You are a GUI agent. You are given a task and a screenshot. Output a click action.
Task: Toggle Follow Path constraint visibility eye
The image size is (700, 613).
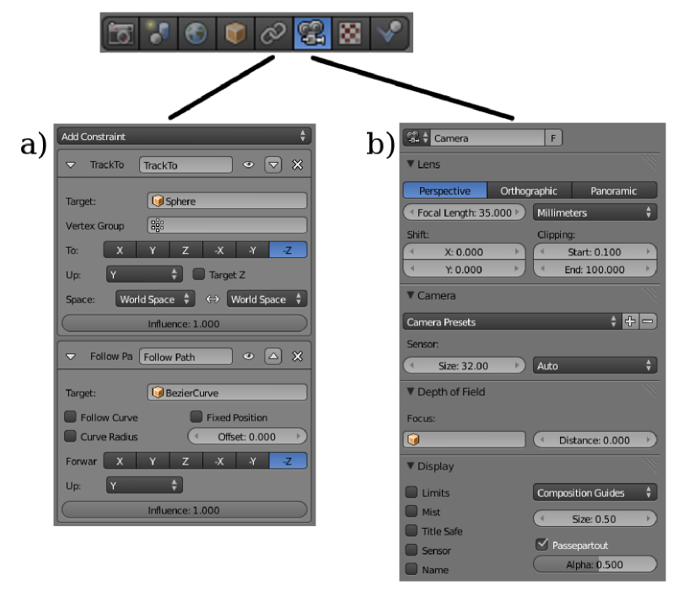249,357
